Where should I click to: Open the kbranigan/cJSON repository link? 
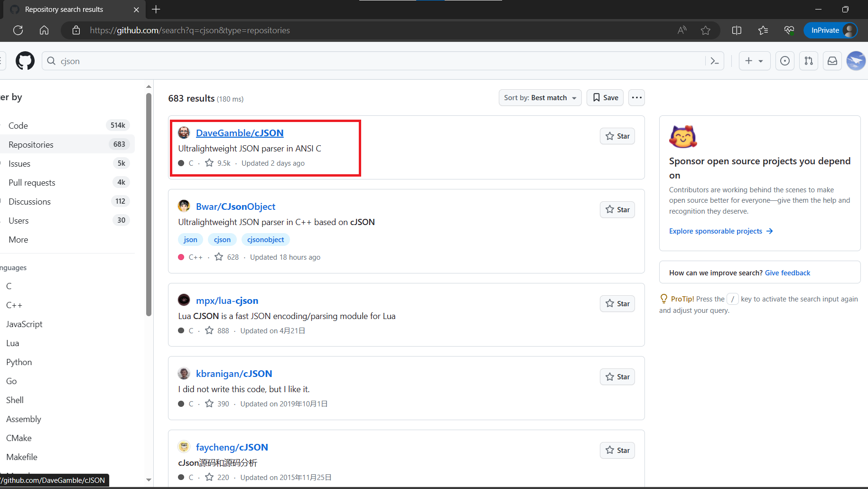click(234, 374)
